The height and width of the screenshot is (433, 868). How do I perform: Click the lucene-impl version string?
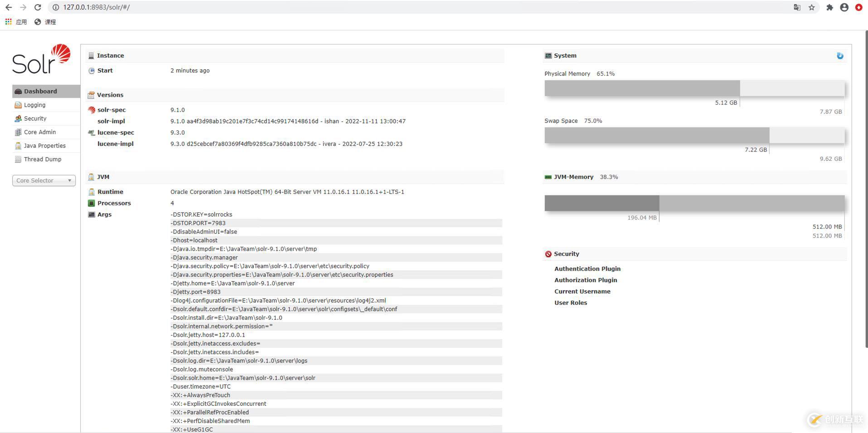(x=286, y=144)
